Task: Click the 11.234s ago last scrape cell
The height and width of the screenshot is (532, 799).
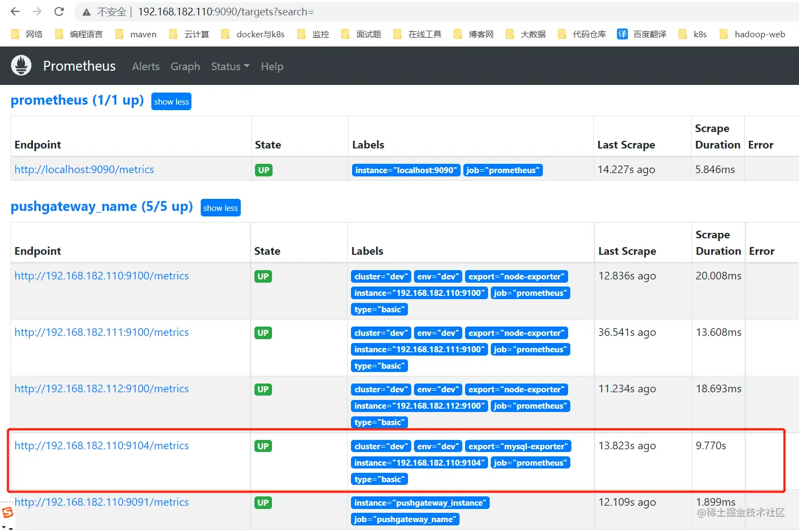Action: click(x=627, y=388)
